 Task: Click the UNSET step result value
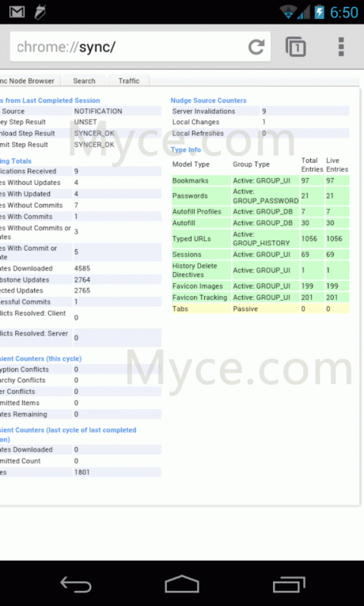pyautogui.click(x=85, y=122)
